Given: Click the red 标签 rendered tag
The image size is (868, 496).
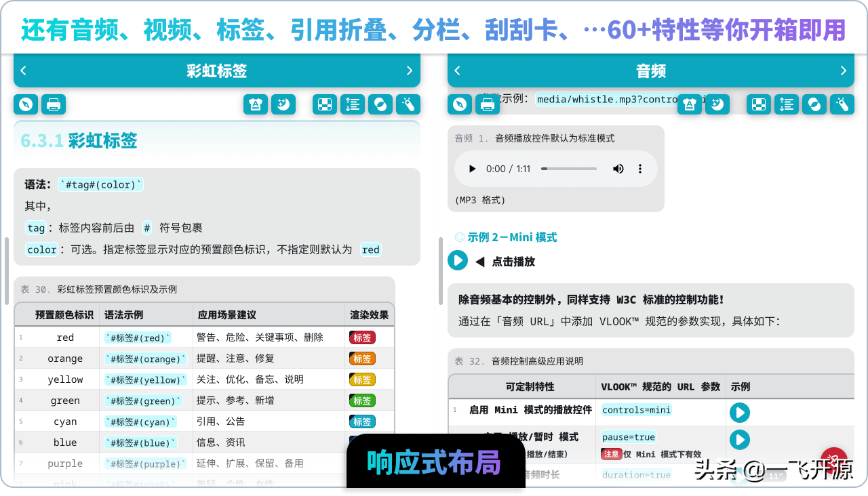Looking at the screenshot, I should click(x=362, y=337).
